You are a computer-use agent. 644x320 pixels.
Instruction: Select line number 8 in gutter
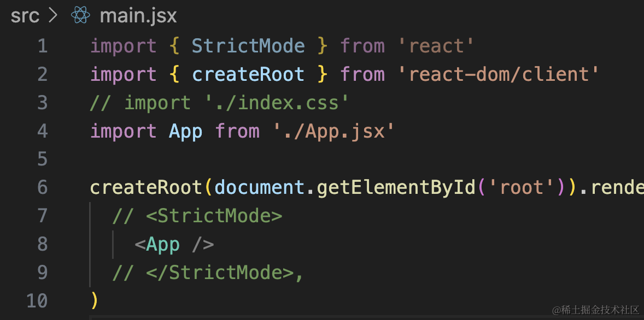click(x=43, y=245)
